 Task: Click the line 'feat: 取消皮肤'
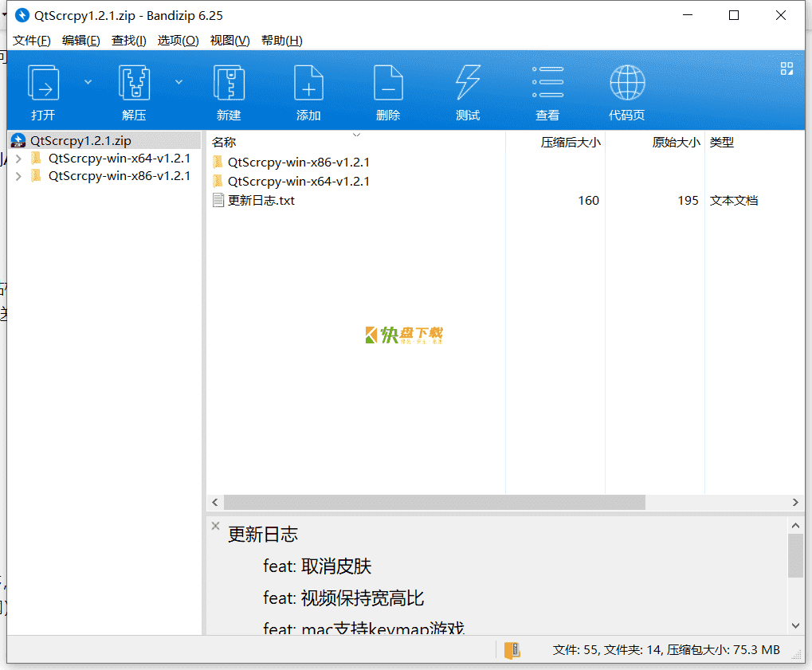tap(317, 566)
